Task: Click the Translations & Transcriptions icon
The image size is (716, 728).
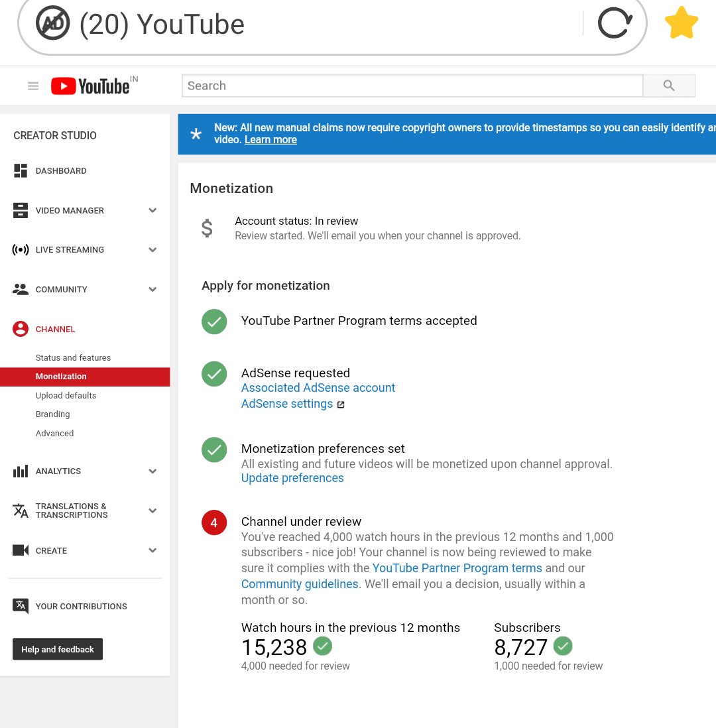Action: tap(21, 511)
